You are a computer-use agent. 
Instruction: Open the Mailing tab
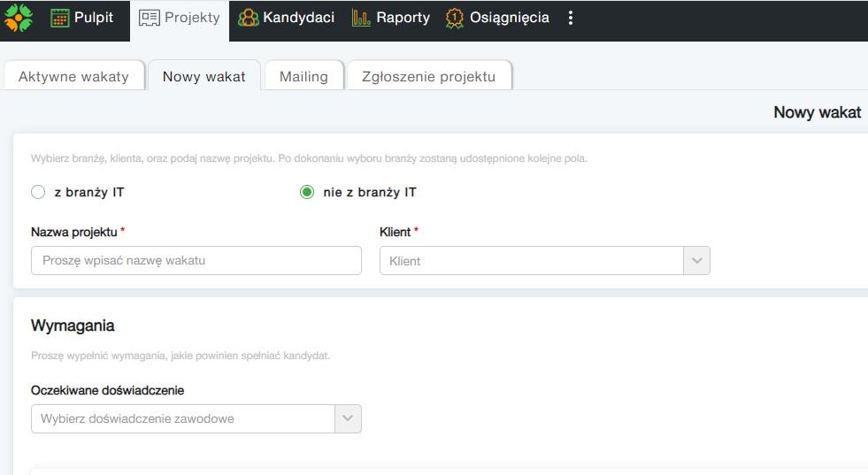pyautogui.click(x=303, y=76)
